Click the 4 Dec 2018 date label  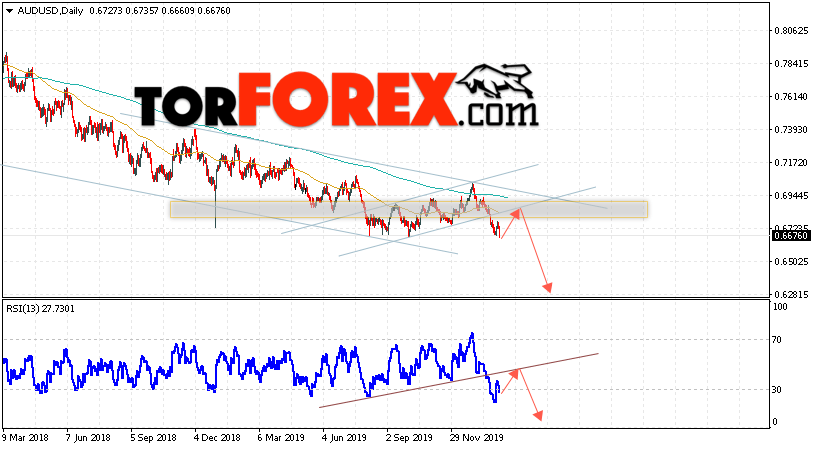pos(218,438)
